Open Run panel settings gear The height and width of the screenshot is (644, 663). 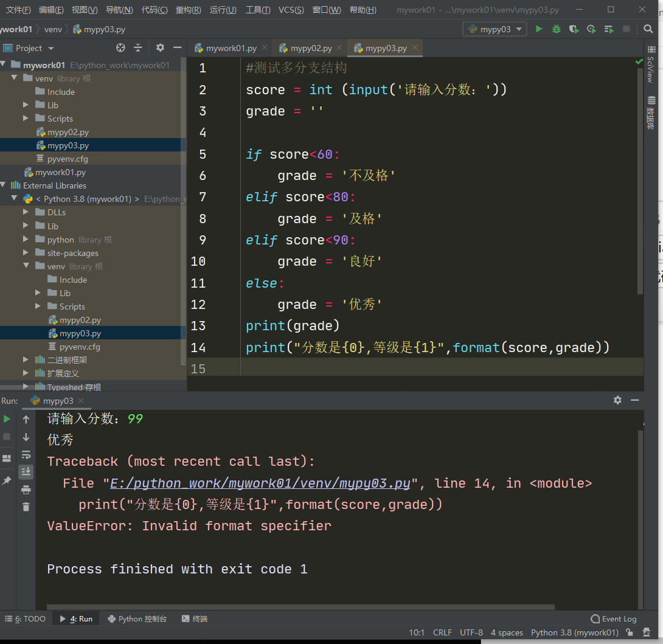click(x=617, y=400)
